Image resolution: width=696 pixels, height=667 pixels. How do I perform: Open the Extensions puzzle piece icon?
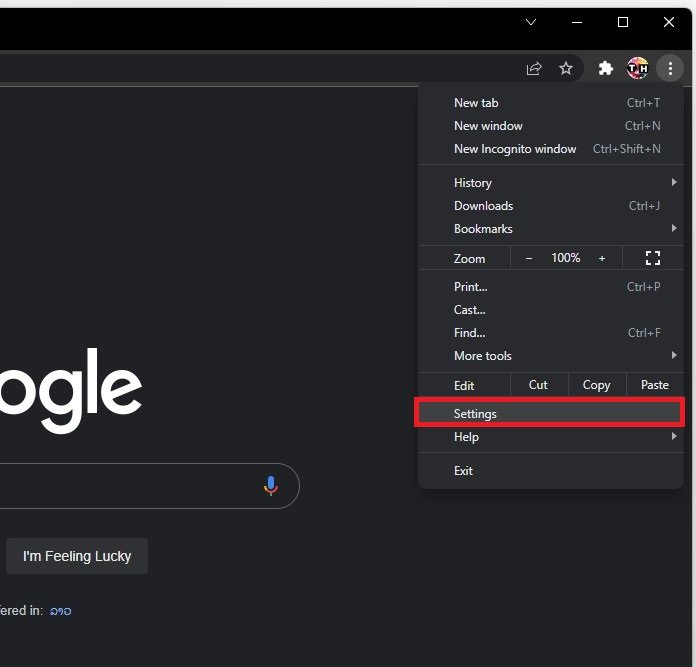tap(605, 68)
